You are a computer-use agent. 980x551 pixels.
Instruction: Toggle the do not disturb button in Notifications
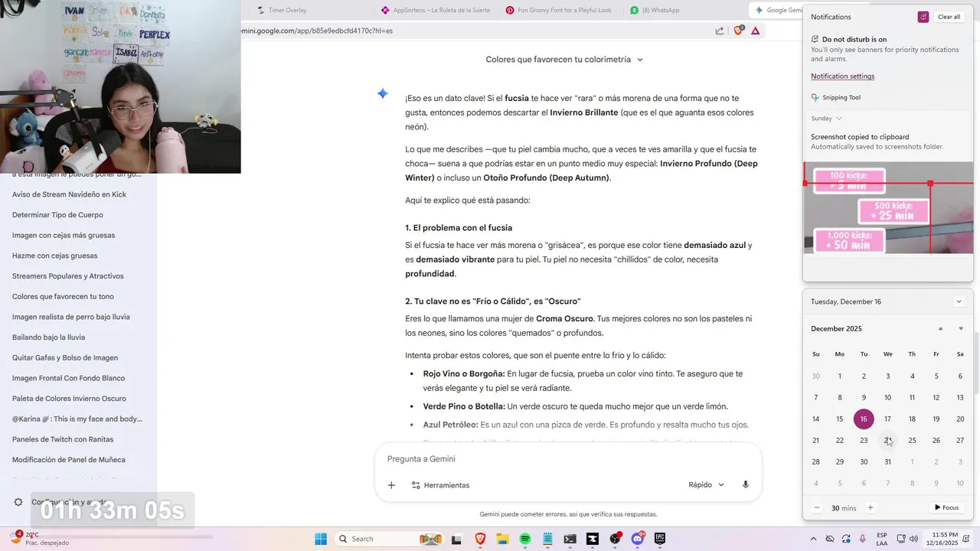923,17
